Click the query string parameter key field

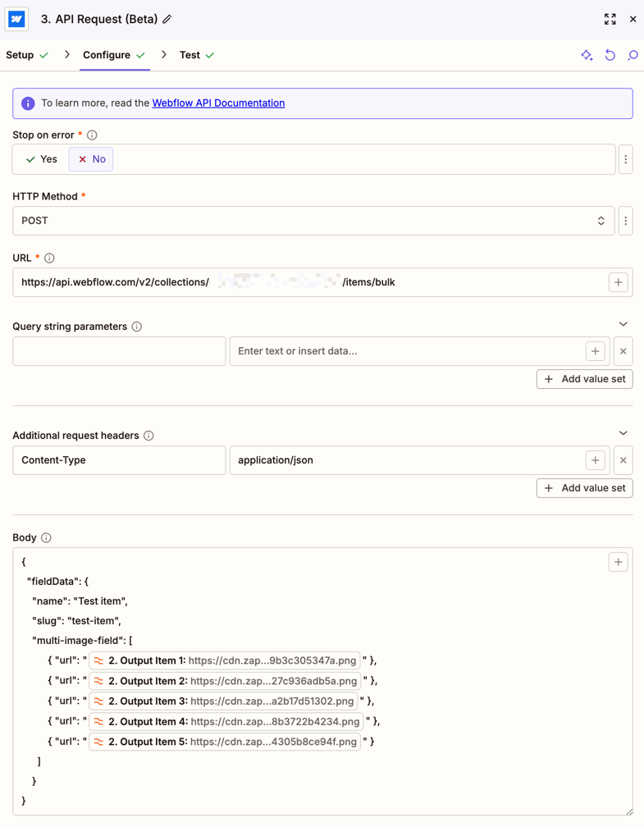coord(119,351)
